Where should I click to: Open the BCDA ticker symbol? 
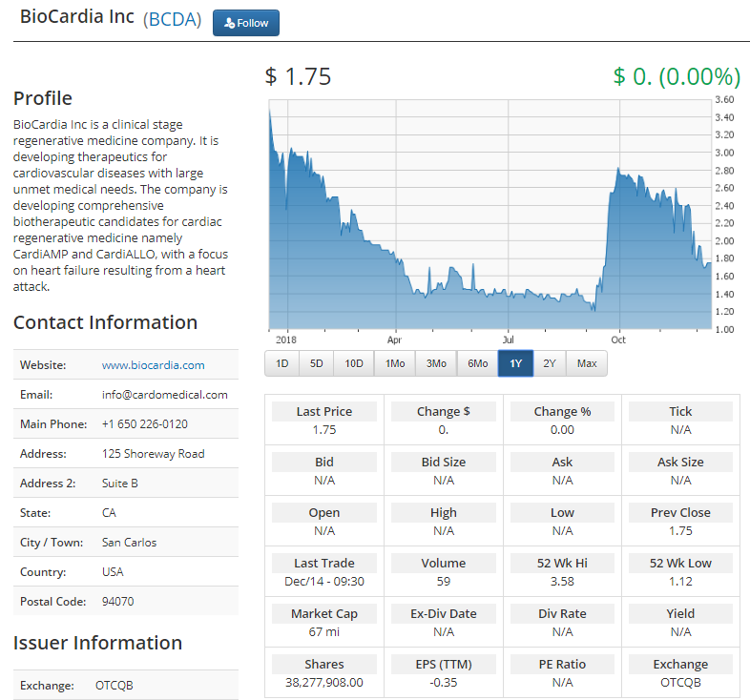172,20
